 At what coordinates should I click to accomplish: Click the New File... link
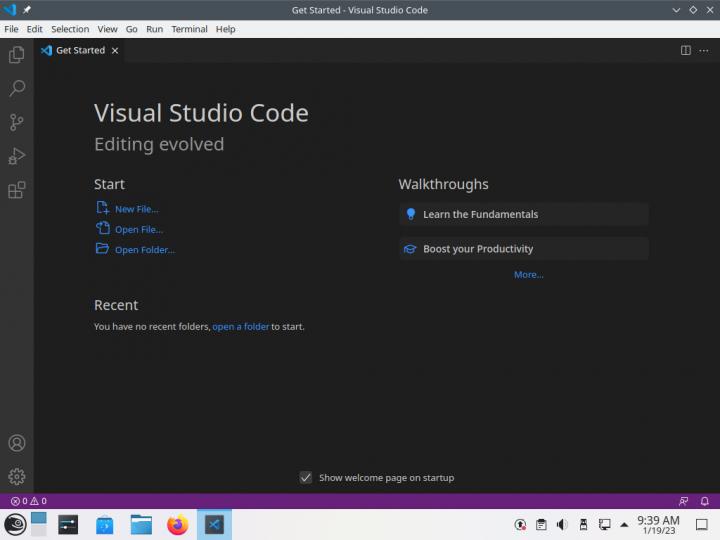pos(136,209)
